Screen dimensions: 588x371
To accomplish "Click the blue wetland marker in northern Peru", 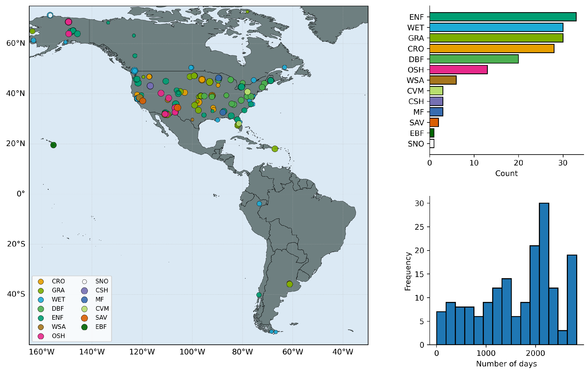I will point(259,204).
